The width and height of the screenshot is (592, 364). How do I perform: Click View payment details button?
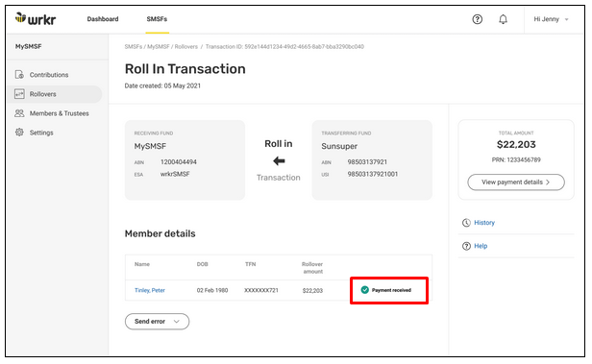(x=516, y=182)
